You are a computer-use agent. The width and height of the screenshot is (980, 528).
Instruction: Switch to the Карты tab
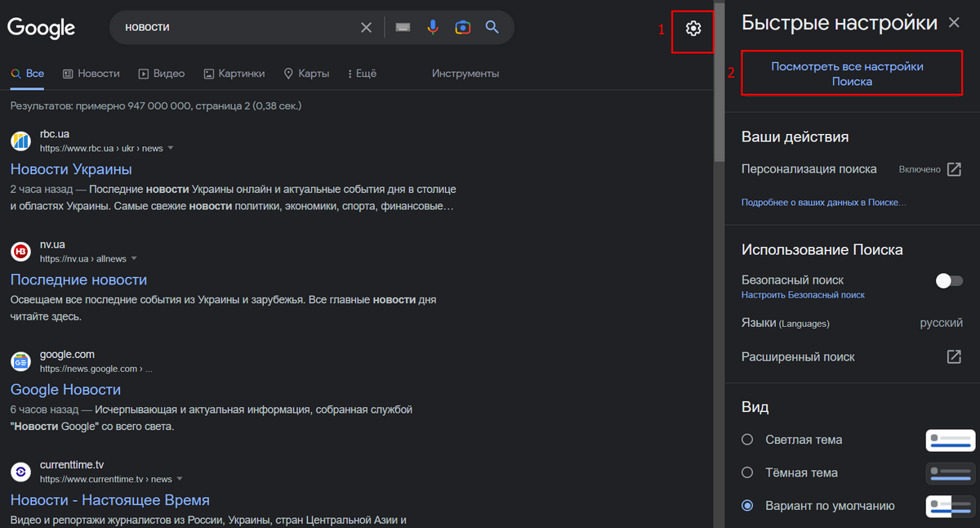pos(305,74)
